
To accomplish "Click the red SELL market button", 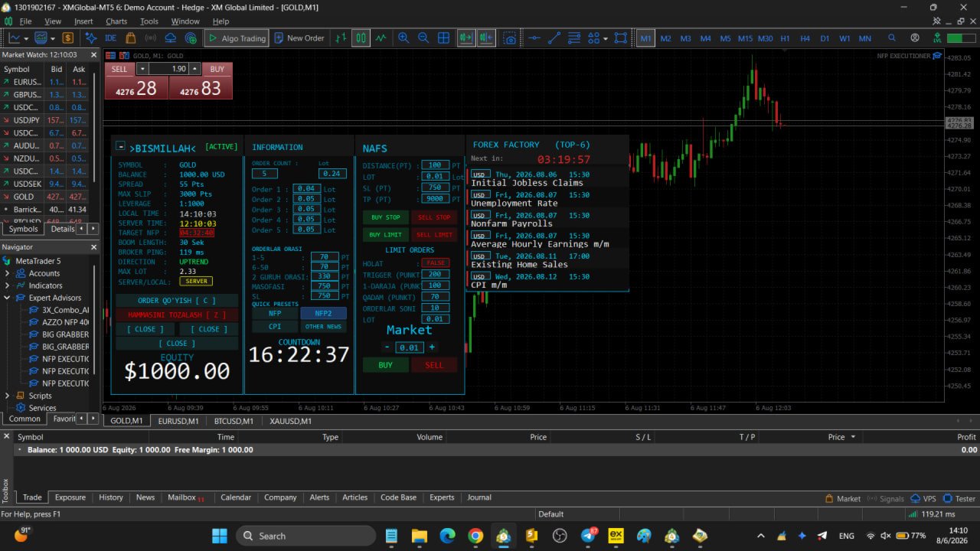I will click(x=434, y=365).
